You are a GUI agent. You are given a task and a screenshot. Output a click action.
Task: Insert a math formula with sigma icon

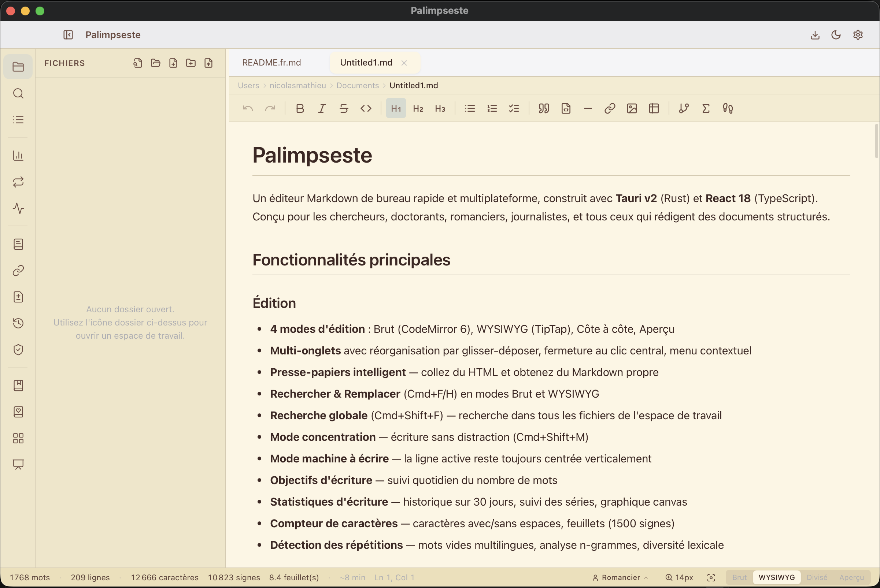(x=706, y=108)
